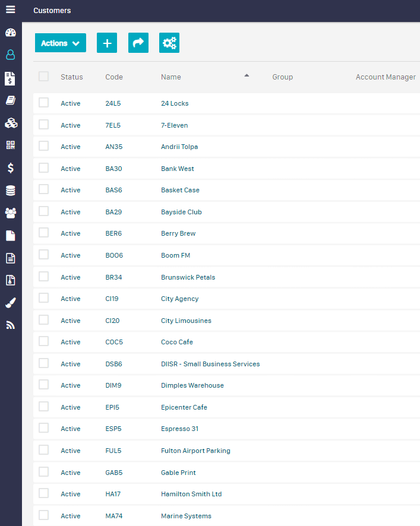
Task: Check the box for Gable Print
Action: (x=43, y=471)
